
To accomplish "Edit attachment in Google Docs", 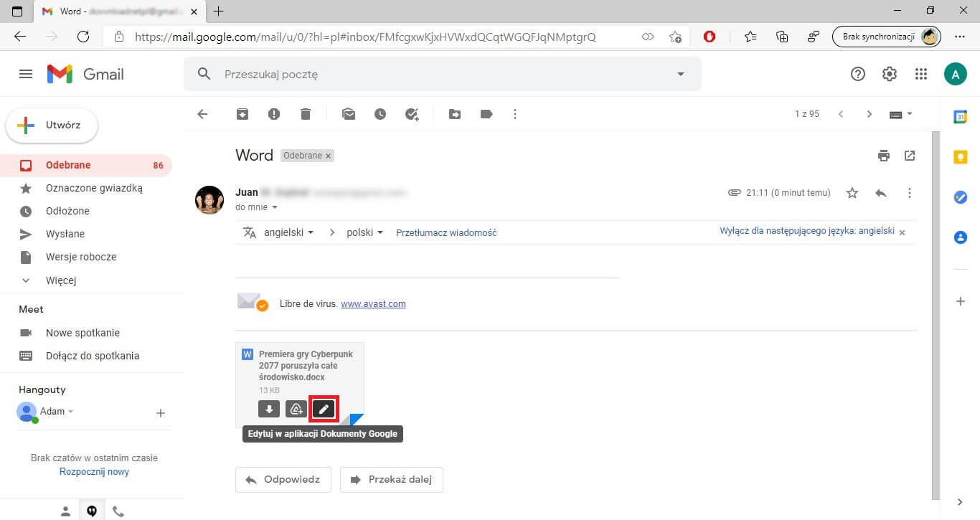I will coord(324,409).
